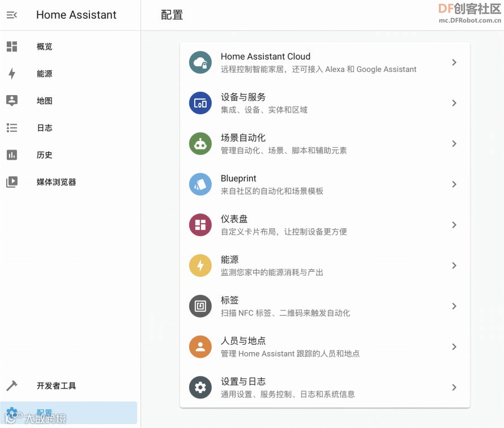The height and width of the screenshot is (428, 504).
Task: Open the 设备与服务 title
Action: (243, 97)
